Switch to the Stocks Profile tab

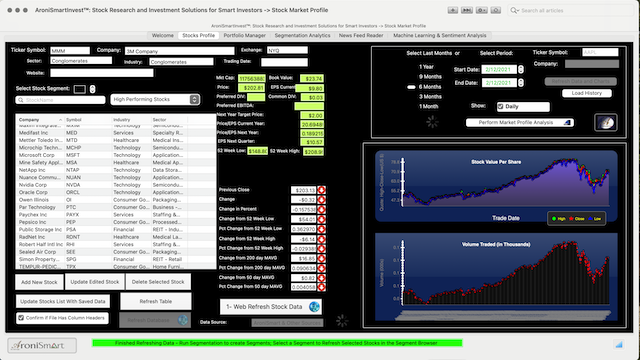point(198,36)
